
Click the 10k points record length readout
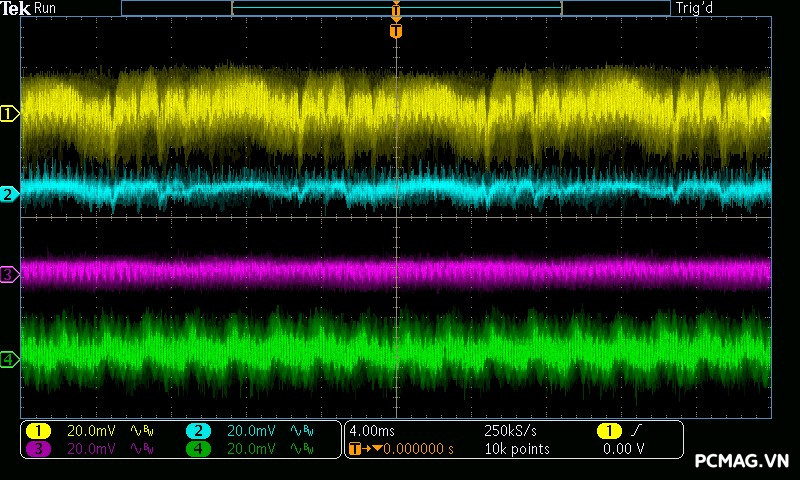click(x=517, y=449)
